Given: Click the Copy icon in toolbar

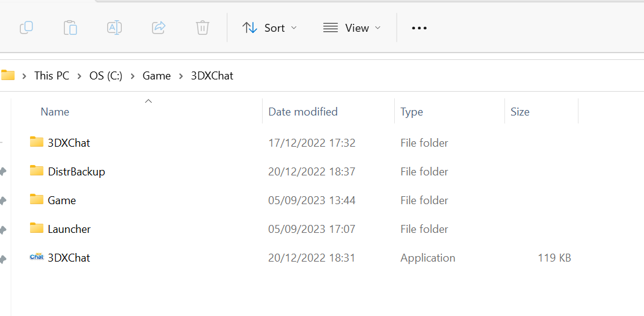Looking at the screenshot, I should 26,28.
